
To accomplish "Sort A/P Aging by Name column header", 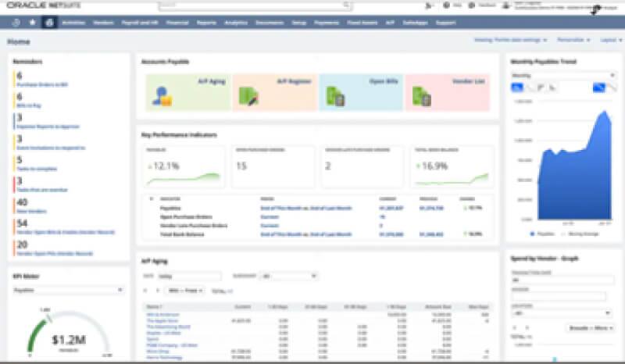I will click(154, 307).
